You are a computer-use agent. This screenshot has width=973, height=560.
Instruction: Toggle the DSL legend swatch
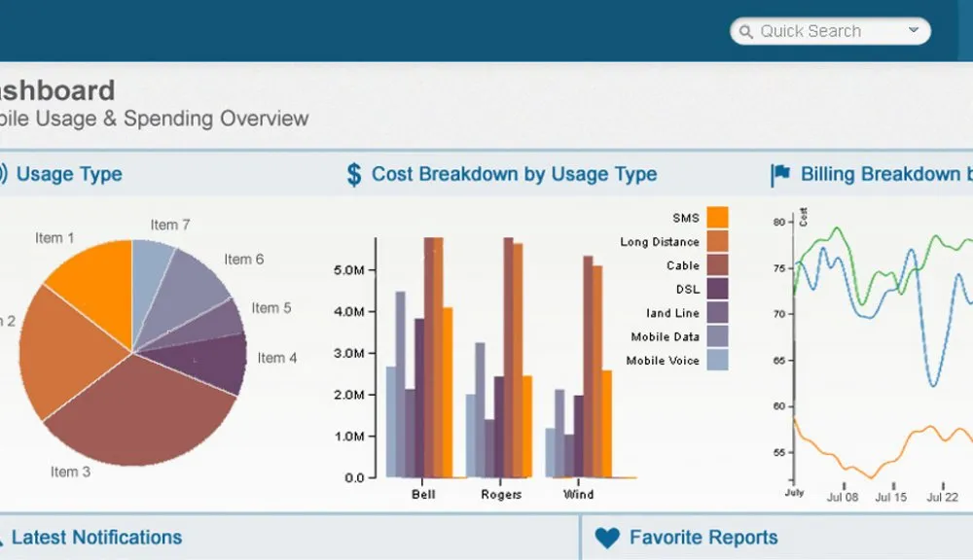(717, 289)
